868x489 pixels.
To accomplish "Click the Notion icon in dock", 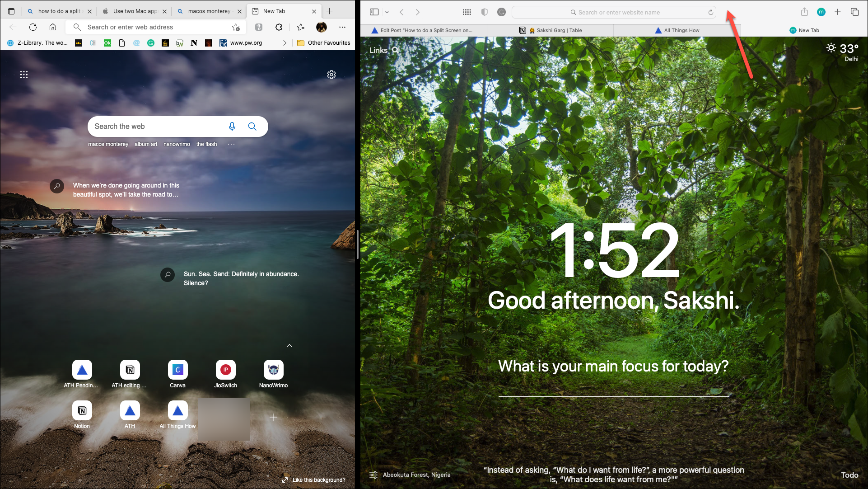I will 81,410.
